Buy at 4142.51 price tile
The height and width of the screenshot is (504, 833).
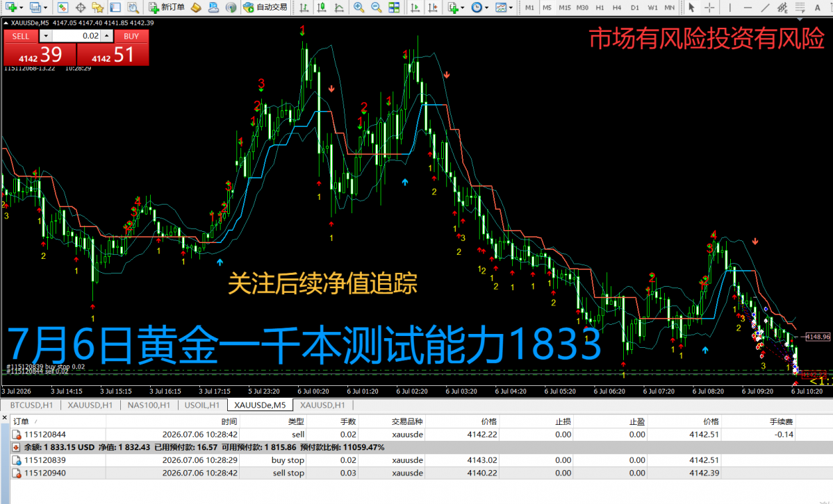point(113,54)
